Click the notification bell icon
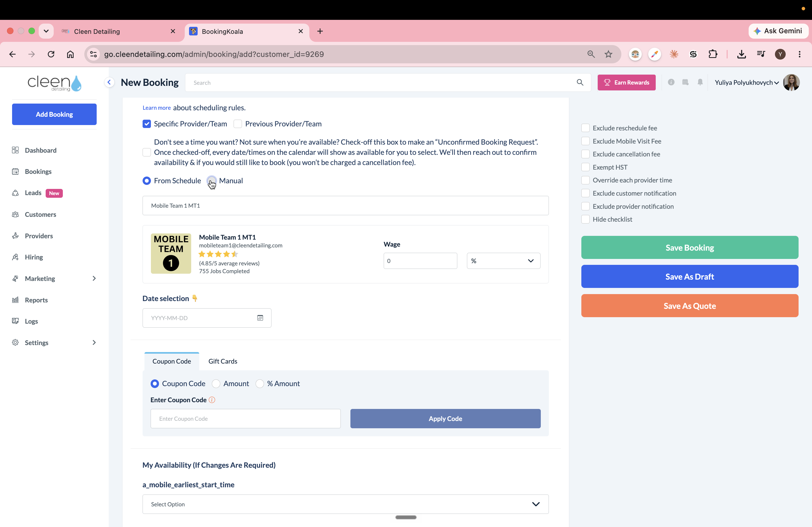The width and height of the screenshot is (812, 527). (x=700, y=82)
